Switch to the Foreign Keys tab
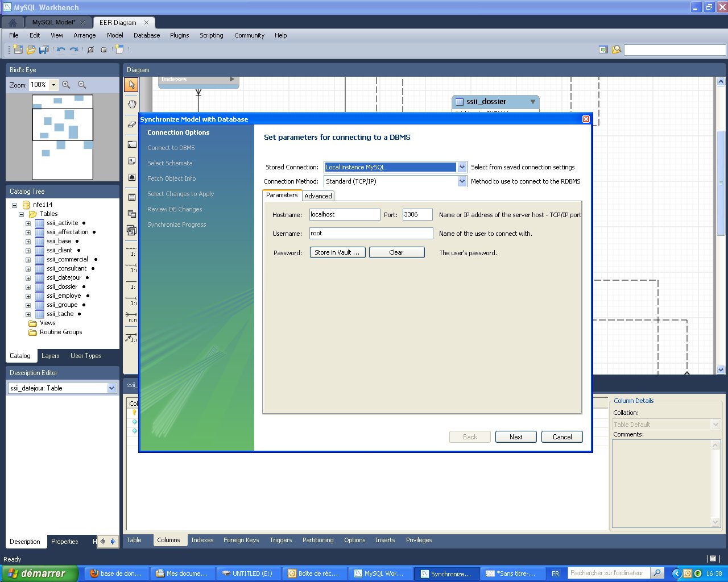The height and width of the screenshot is (582, 728). pyautogui.click(x=241, y=540)
